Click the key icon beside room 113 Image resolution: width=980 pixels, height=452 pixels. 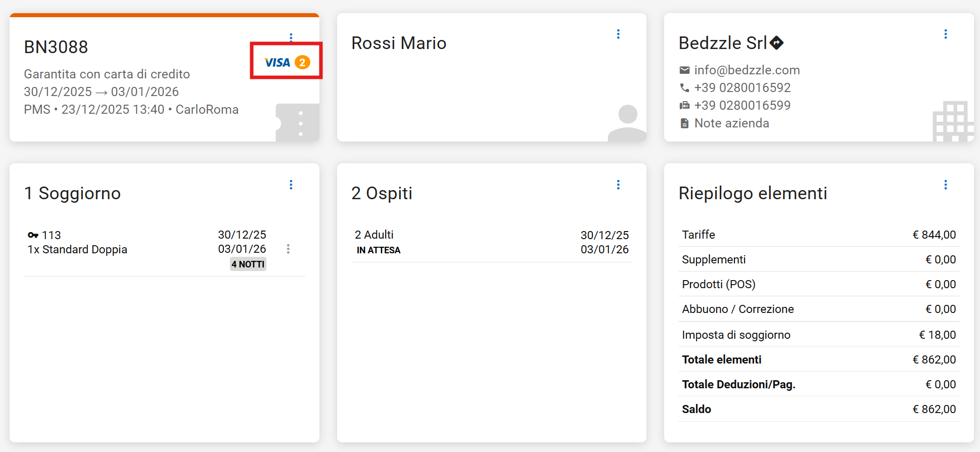33,235
